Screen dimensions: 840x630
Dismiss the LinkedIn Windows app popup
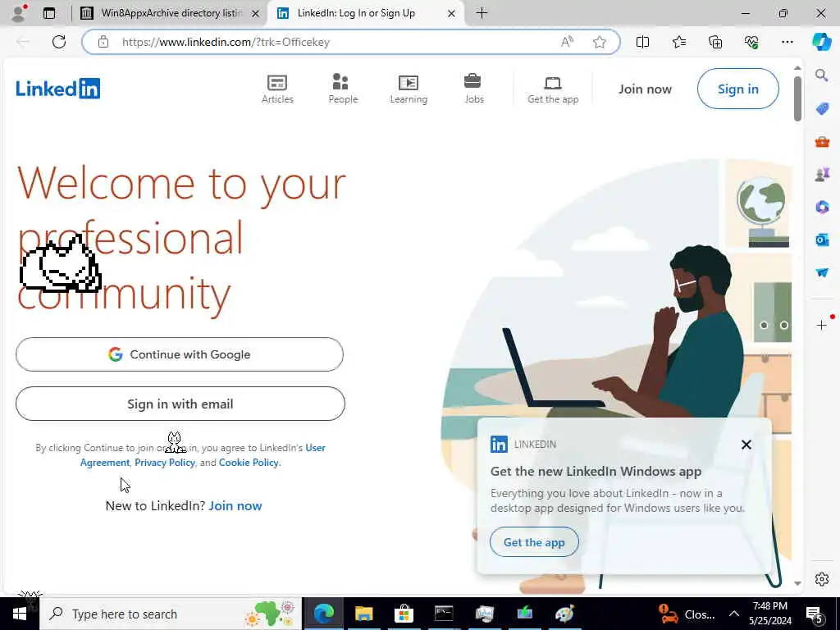746,445
